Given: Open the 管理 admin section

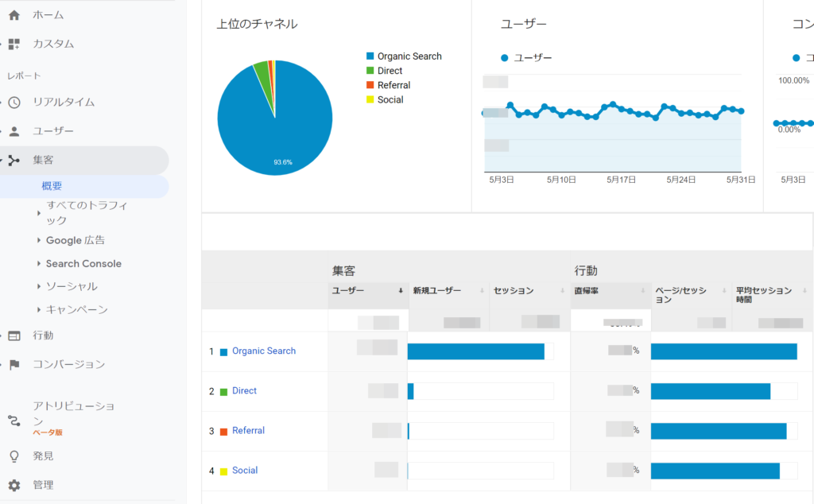Looking at the screenshot, I should [43, 485].
